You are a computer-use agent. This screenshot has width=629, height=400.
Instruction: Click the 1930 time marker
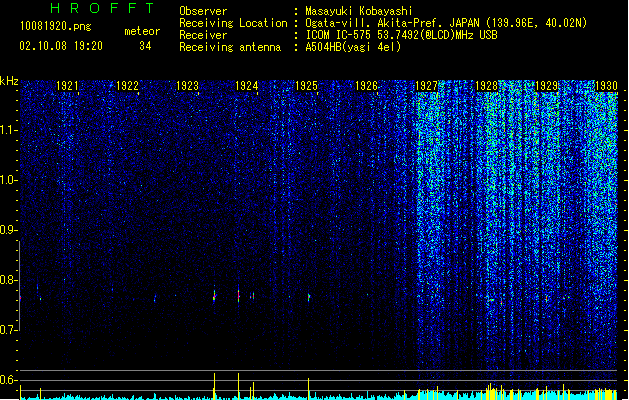(x=606, y=86)
